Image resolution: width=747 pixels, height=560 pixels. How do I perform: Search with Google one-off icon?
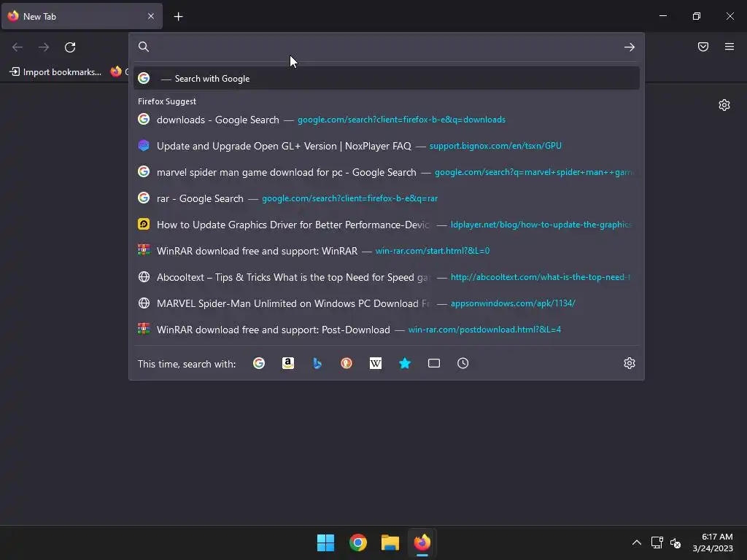coord(259,363)
